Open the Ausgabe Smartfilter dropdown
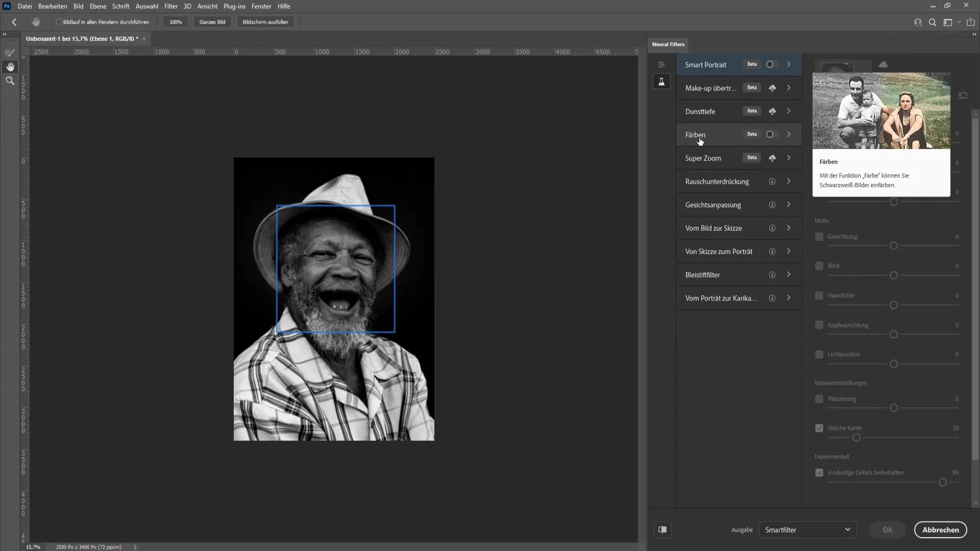 pos(807,530)
